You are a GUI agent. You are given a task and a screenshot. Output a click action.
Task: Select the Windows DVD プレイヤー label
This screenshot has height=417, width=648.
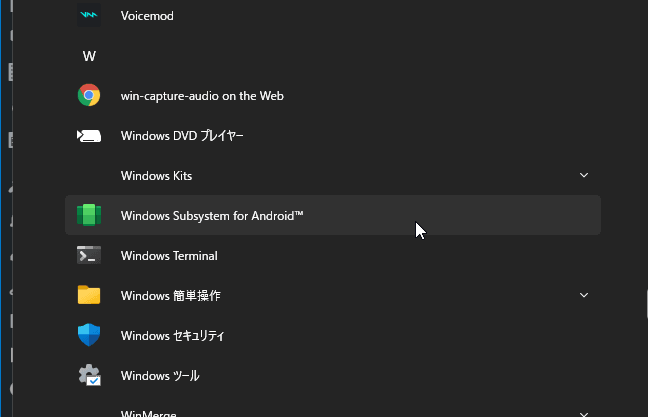[x=182, y=136]
